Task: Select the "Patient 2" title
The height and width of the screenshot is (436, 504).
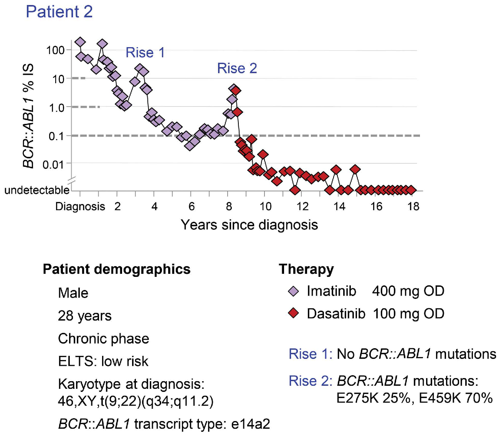Action: [59, 12]
